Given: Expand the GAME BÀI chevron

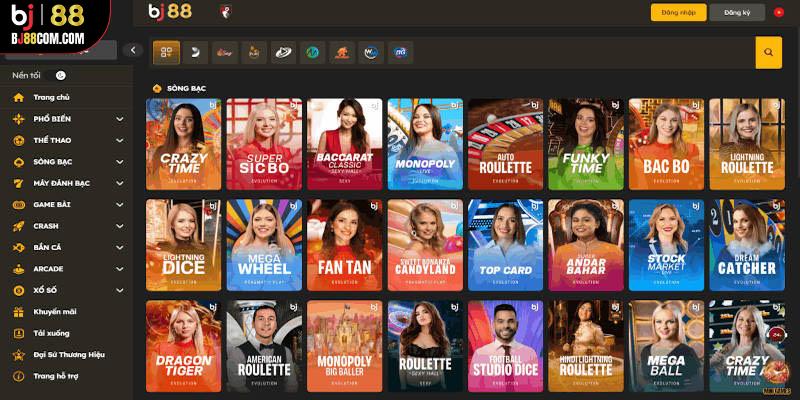Looking at the screenshot, I should pyautogui.click(x=120, y=205).
